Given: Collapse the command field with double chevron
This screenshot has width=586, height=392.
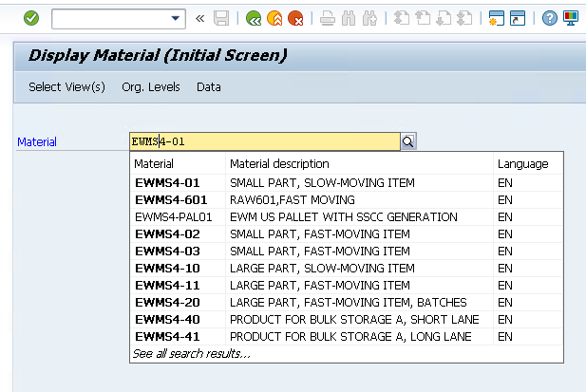Looking at the screenshot, I should coord(199,18).
